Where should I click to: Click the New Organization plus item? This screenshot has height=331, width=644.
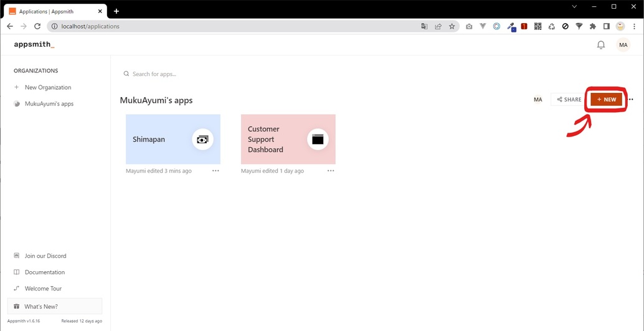pos(43,87)
